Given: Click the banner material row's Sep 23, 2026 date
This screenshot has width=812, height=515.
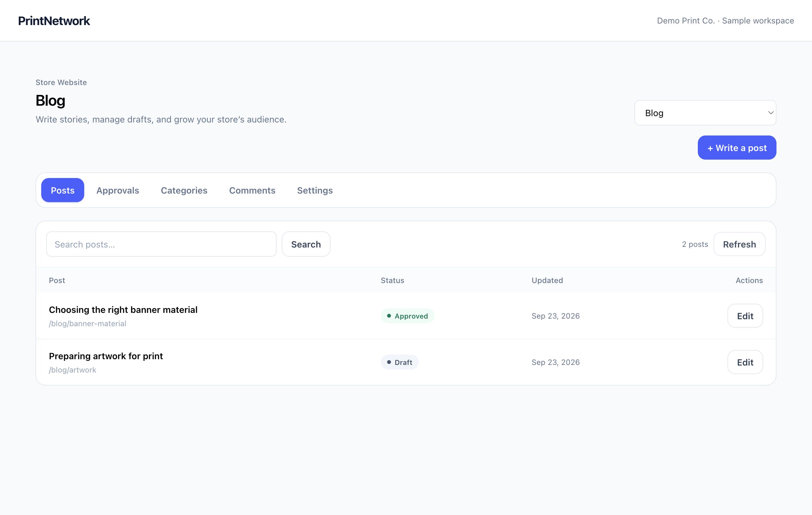Looking at the screenshot, I should (555, 316).
